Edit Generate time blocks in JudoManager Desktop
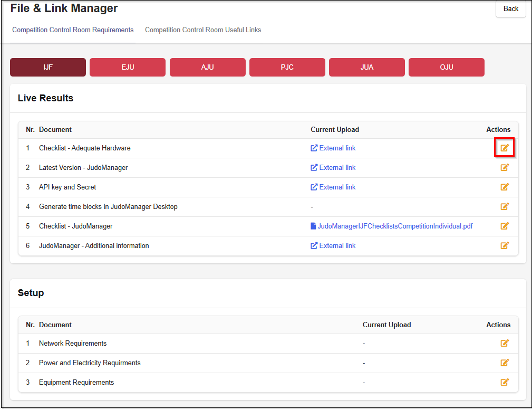532x409 pixels. (505, 207)
